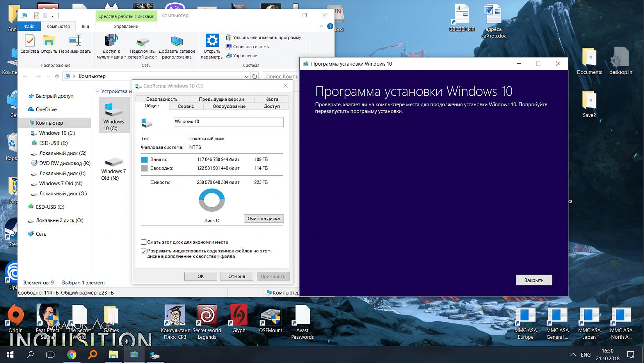
Task: Open Google Chrome from the taskbar
Action: pyautogui.click(x=71, y=355)
